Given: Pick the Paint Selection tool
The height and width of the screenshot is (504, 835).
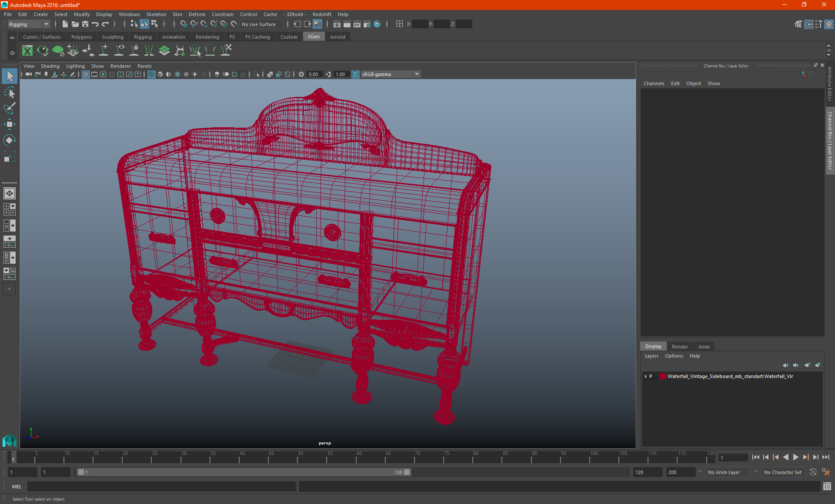Looking at the screenshot, I should tap(9, 108).
